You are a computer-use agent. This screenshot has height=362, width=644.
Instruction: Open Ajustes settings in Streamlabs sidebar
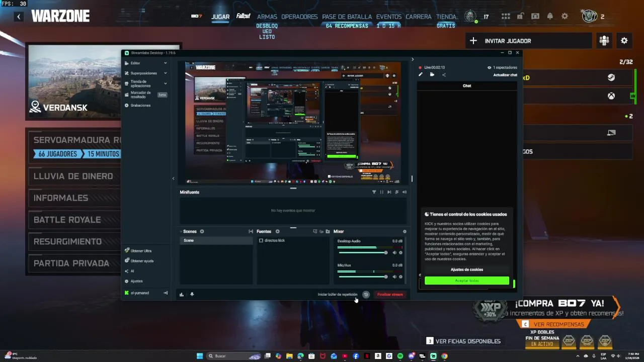pos(136,281)
